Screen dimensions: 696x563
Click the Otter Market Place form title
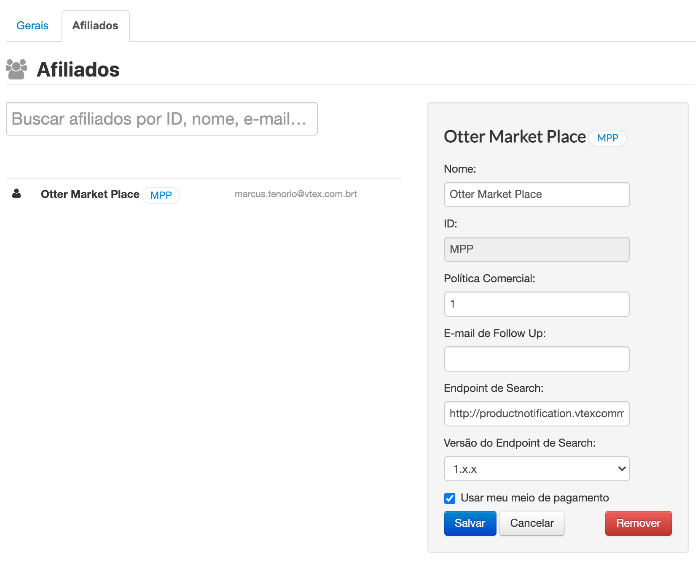[515, 137]
